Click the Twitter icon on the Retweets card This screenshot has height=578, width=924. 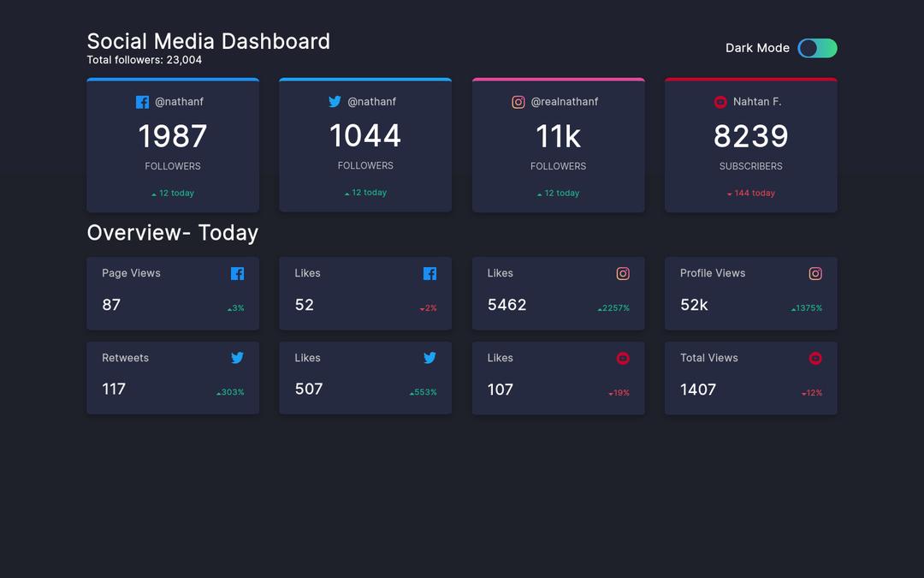[x=237, y=358]
